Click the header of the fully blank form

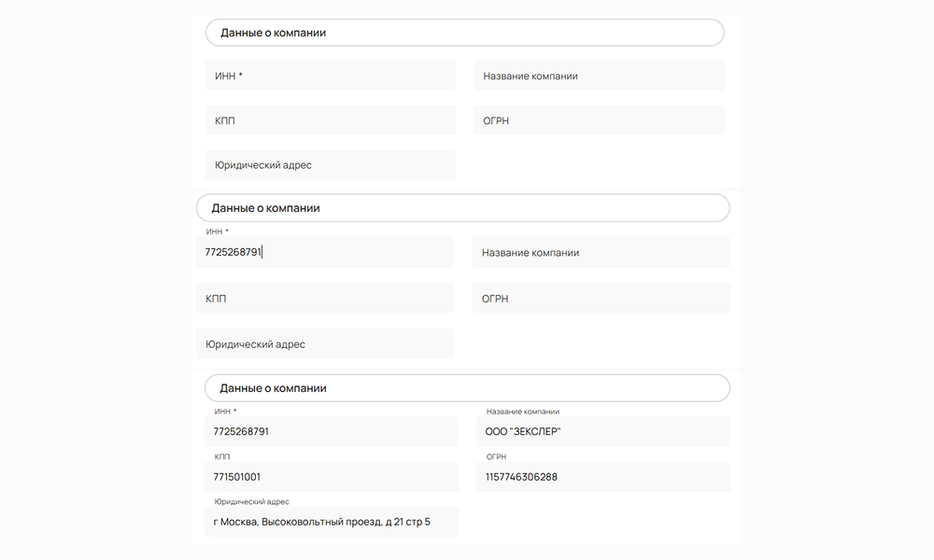pyautogui.click(x=464, y=33)
